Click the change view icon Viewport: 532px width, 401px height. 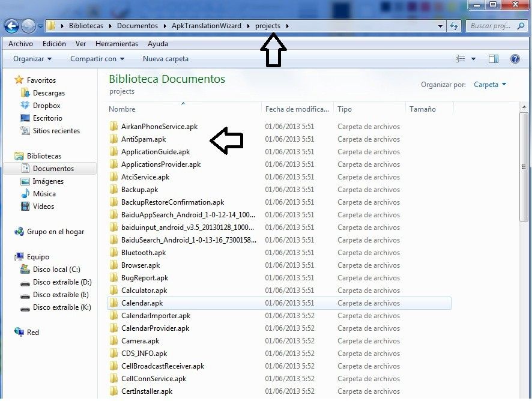click(x=460, y=59)
